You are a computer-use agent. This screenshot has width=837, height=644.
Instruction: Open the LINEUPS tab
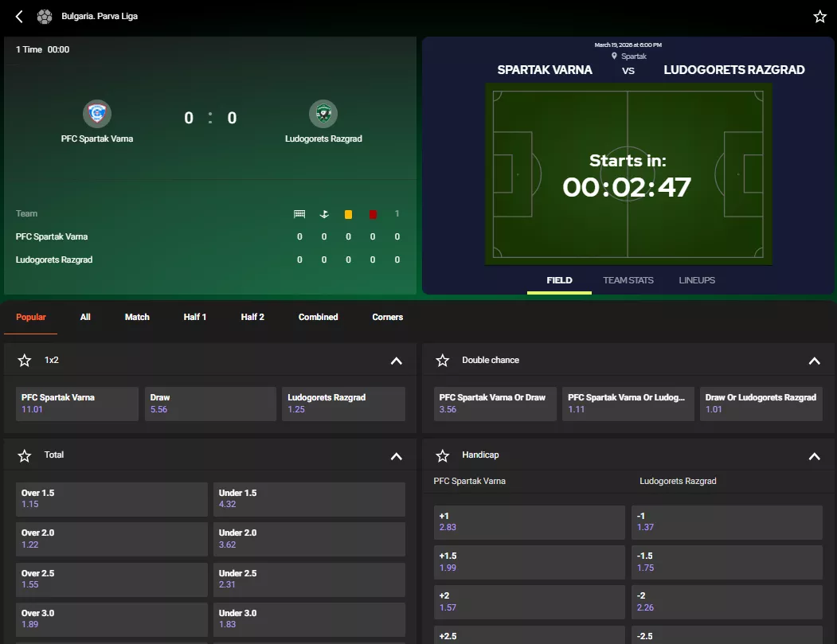tap(697, 280)
